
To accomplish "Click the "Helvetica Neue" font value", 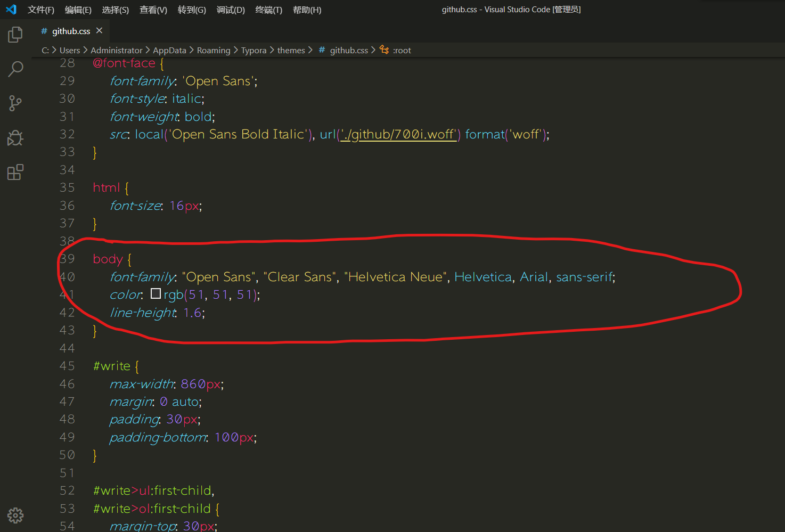I will pos(396,277).
